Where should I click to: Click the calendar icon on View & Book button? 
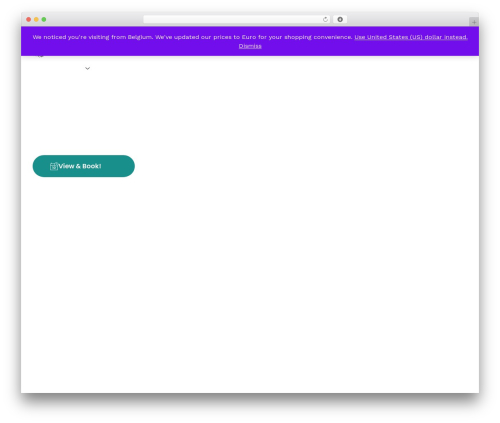(x=54, y=166)
